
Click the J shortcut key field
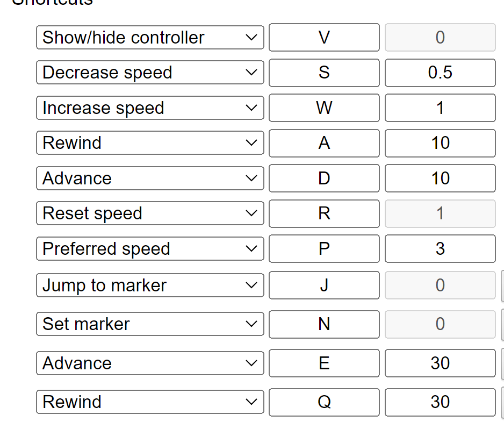[324, 285]
